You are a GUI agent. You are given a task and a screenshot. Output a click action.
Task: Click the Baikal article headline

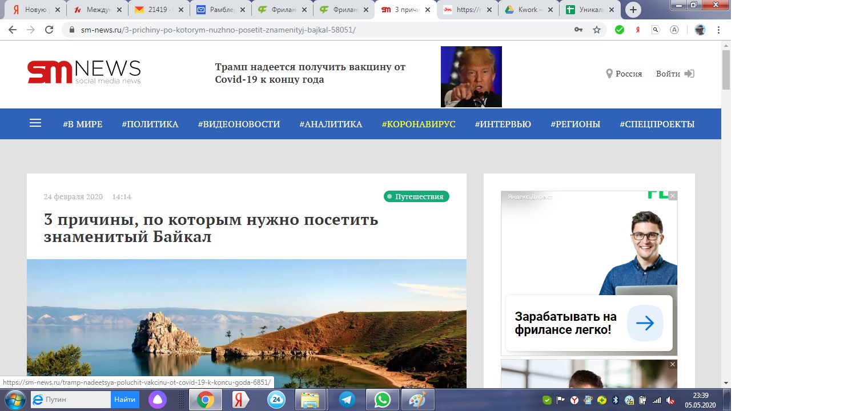click(211, 228)
